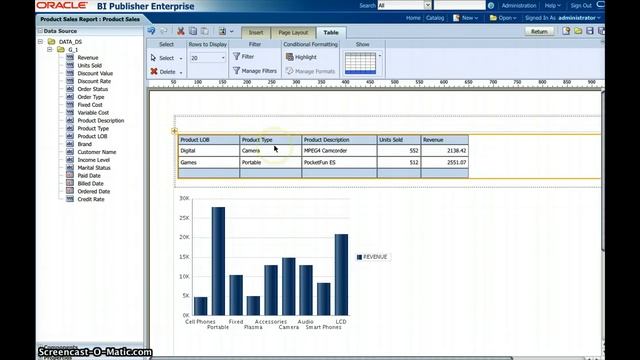
Task: Click the table style thumbnail in Show
Action: pyautogui.click(x=360, y=63)
